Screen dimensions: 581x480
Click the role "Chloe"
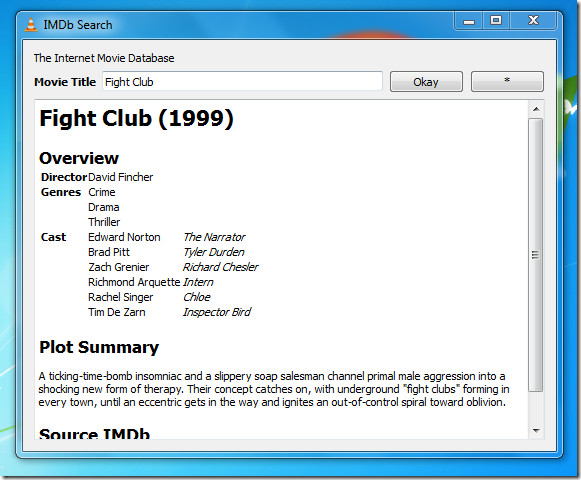(197, 297)
